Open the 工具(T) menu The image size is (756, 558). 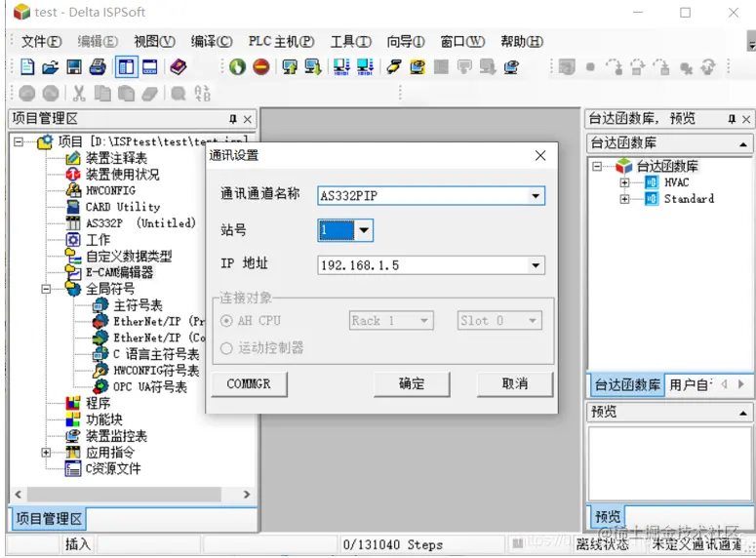click(x=351, y=42)
